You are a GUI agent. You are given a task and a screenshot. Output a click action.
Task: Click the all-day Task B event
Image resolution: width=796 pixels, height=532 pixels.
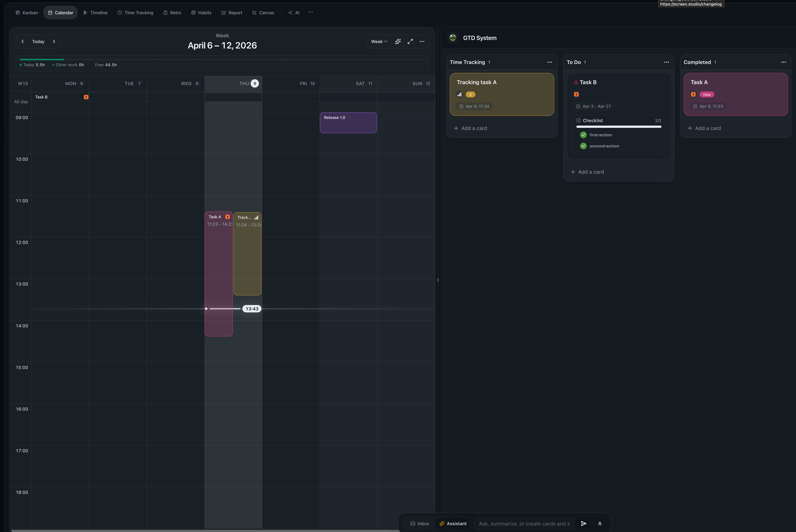click(60, 97)
